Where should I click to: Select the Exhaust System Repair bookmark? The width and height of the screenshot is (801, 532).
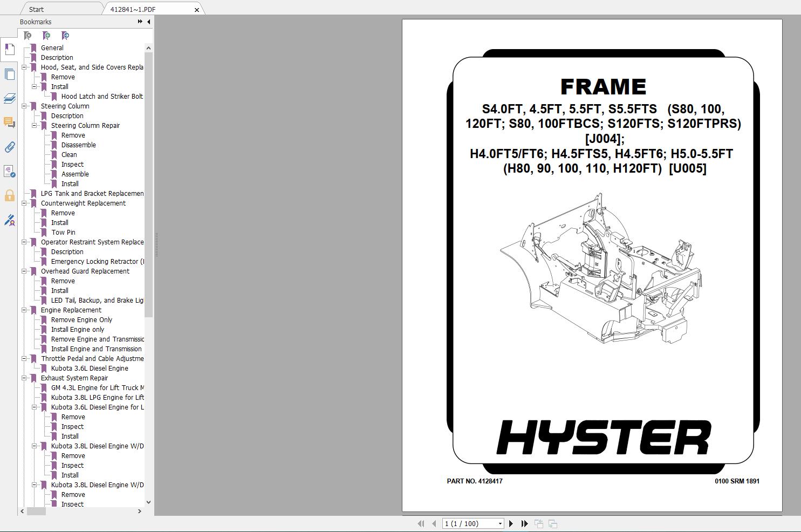click(x=74, y=378)
